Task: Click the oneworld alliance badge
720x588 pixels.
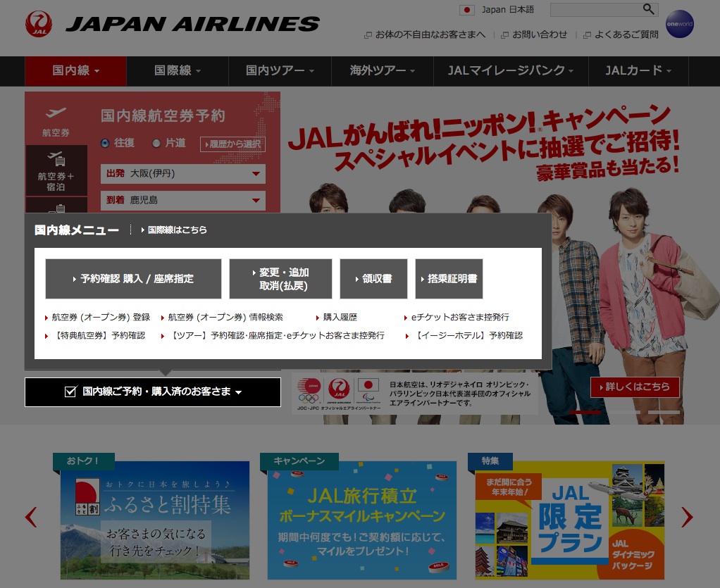Action: (x=680, y=24)
